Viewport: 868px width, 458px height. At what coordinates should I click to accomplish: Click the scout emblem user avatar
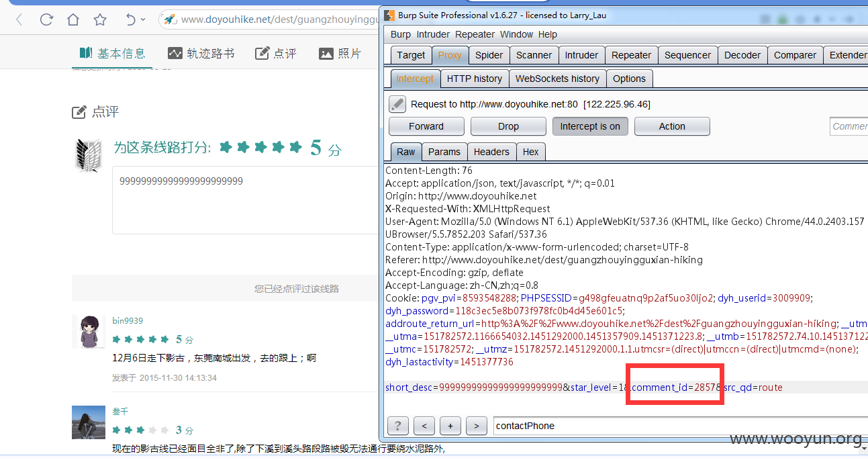(x=88, y=155)
